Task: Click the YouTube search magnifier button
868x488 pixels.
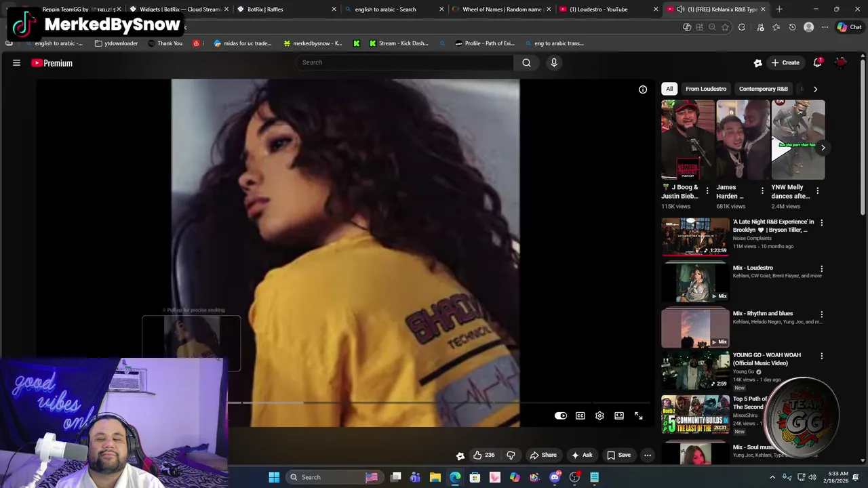Action: (x=526, y=62)
